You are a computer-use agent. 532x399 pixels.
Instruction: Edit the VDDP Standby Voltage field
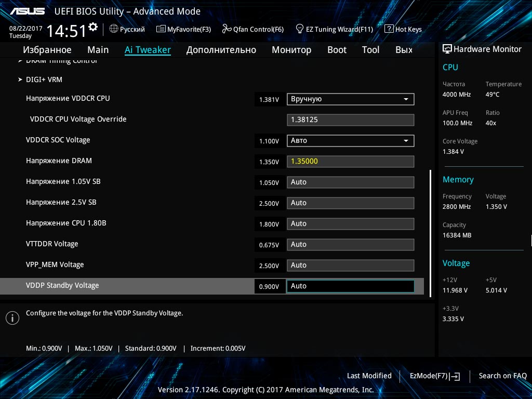click(351, 286)
